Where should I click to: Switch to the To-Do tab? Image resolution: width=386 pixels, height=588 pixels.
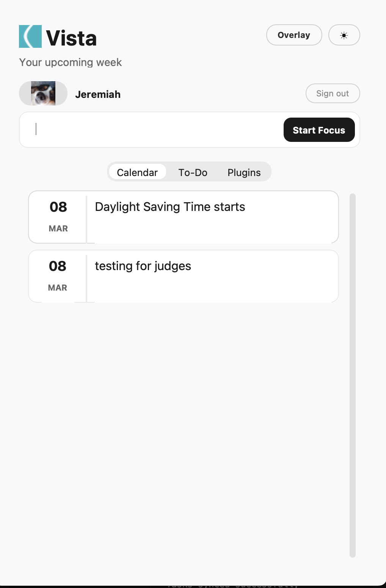pos(193,172)
